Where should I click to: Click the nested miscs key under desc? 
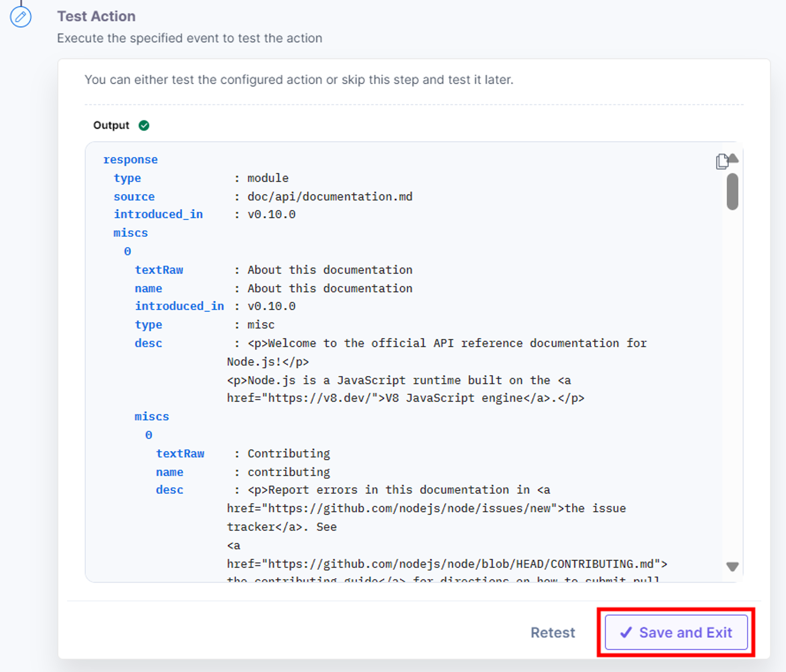152,416
